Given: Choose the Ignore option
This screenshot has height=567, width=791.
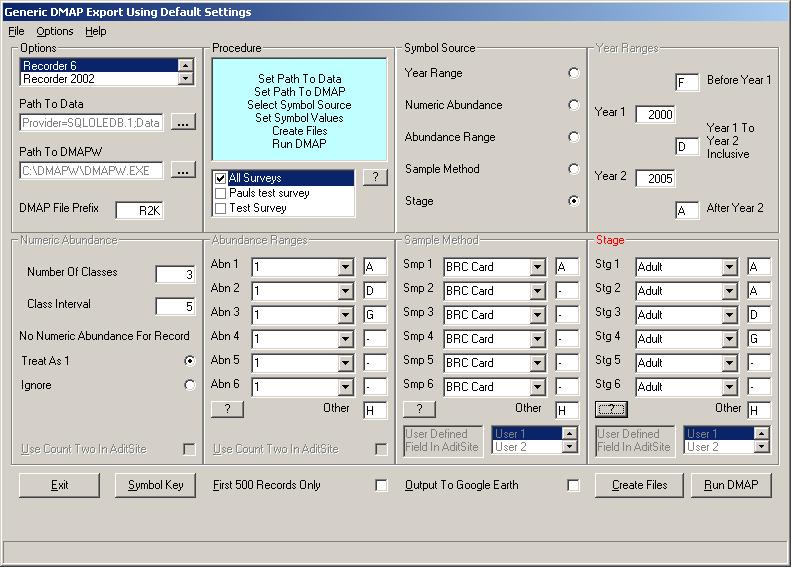Looking at the screenshot, I should (189, 385).
